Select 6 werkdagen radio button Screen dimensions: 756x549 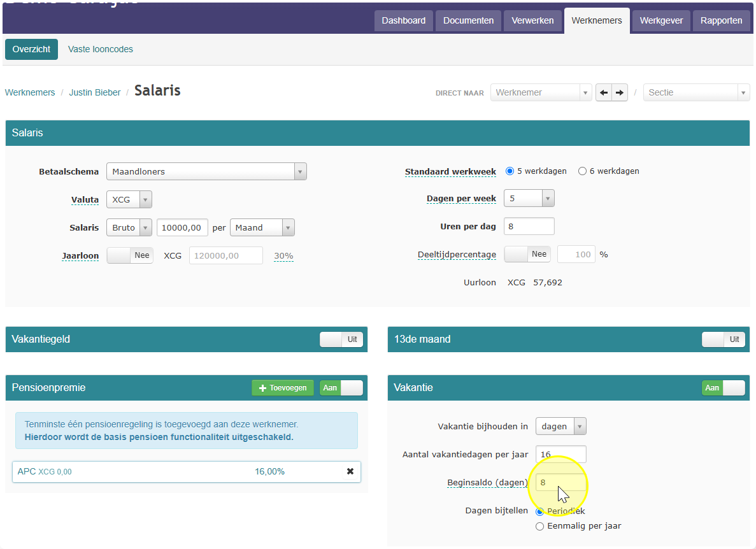(x=582, y=171)
